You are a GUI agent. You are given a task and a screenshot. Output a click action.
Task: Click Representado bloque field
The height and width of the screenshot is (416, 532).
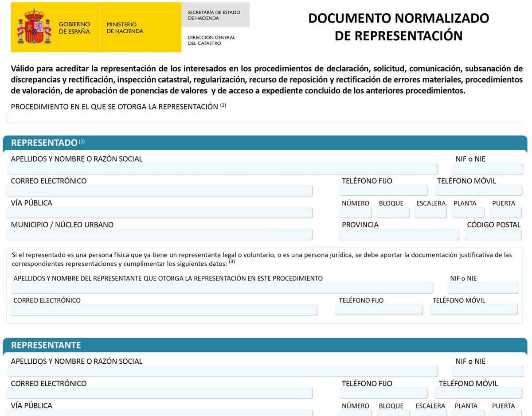(393, 213)
